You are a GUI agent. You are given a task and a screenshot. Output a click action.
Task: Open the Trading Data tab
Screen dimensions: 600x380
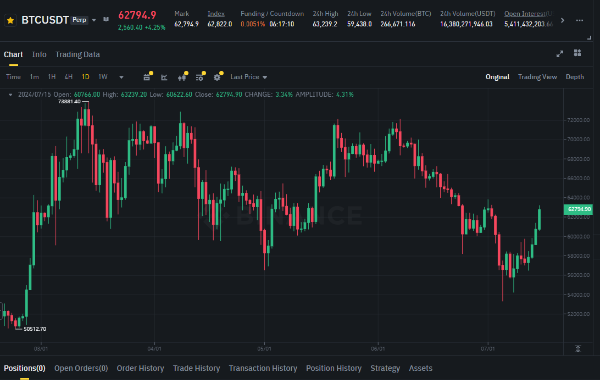[78, 54]
